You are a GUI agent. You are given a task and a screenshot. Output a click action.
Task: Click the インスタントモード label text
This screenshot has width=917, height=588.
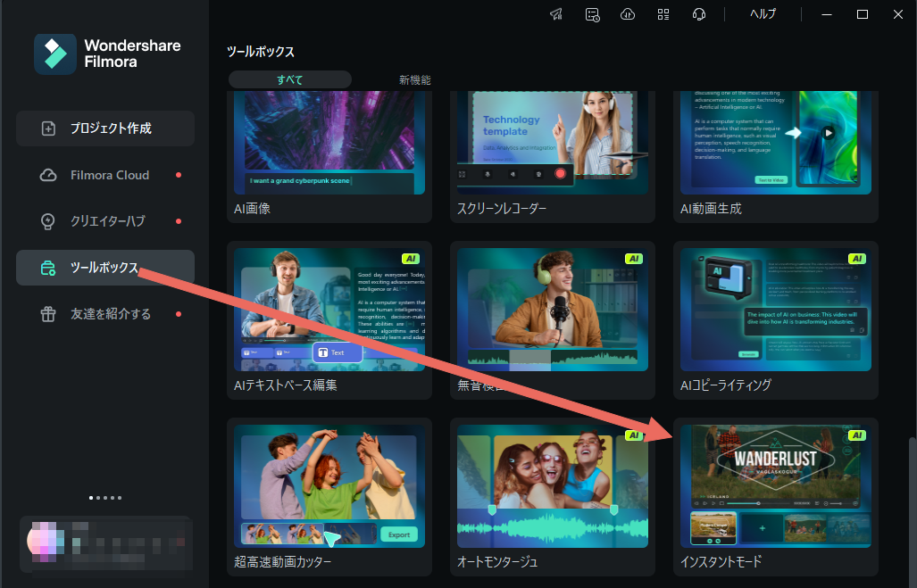tap(721, 562)
